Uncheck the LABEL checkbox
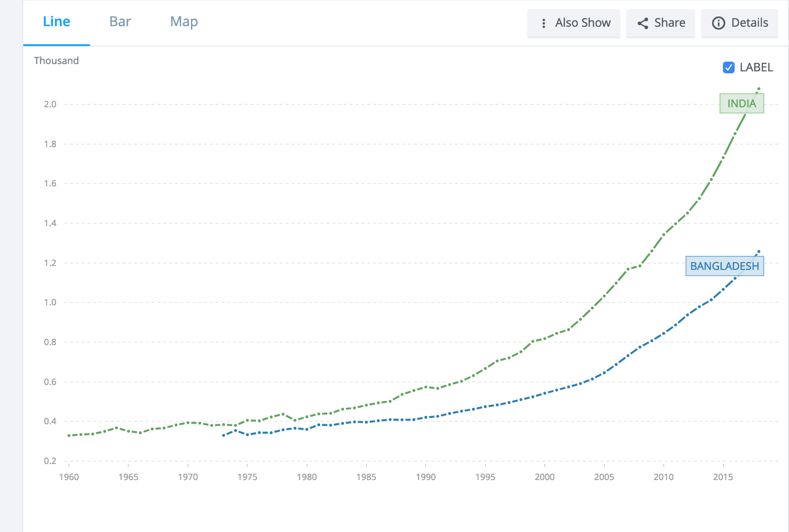Image resolution: width=789 pixels, height=532 pixels. (x=728, y=67)
